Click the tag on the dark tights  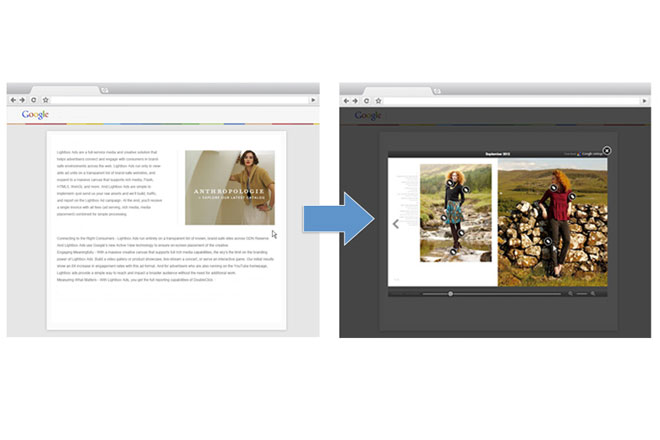point(461,233)
